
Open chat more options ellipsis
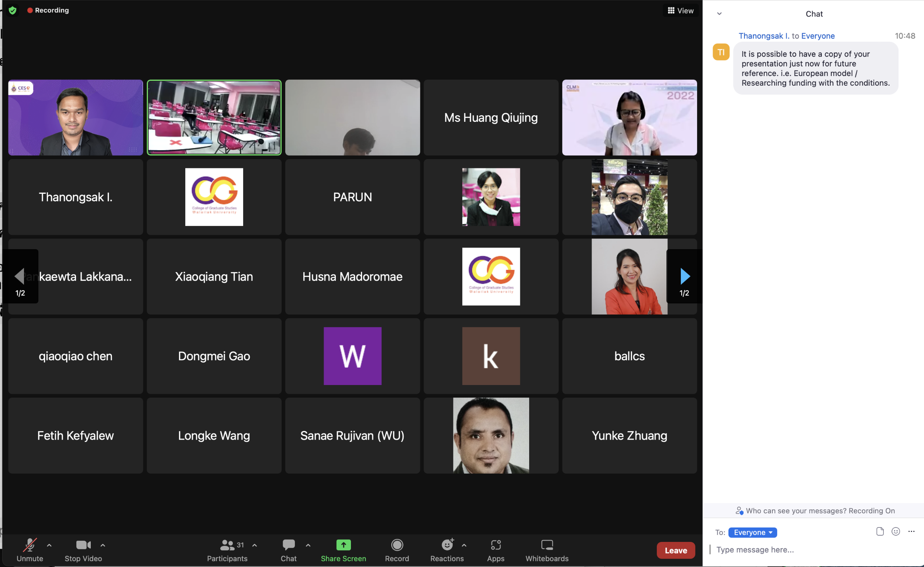click(911, 531)
